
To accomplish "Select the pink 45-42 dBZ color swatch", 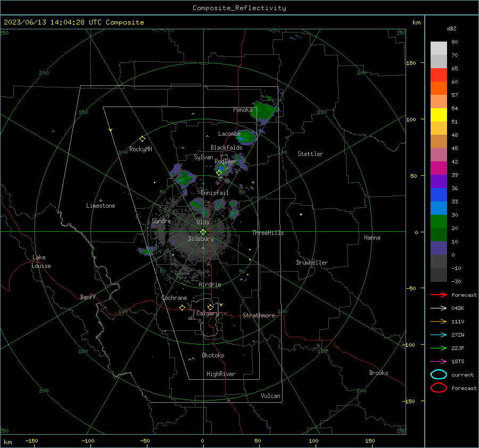I will pos(439,155).
